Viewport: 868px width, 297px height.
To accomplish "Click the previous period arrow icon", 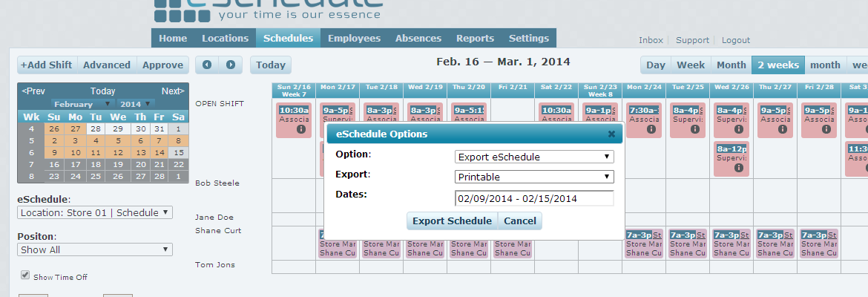I will [207, 65].
